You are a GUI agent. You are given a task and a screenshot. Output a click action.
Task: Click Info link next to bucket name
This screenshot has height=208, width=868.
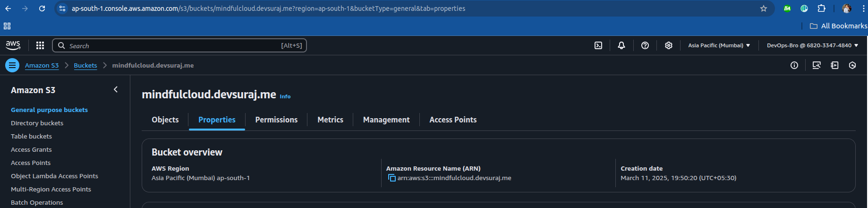[x=285, y=96]
